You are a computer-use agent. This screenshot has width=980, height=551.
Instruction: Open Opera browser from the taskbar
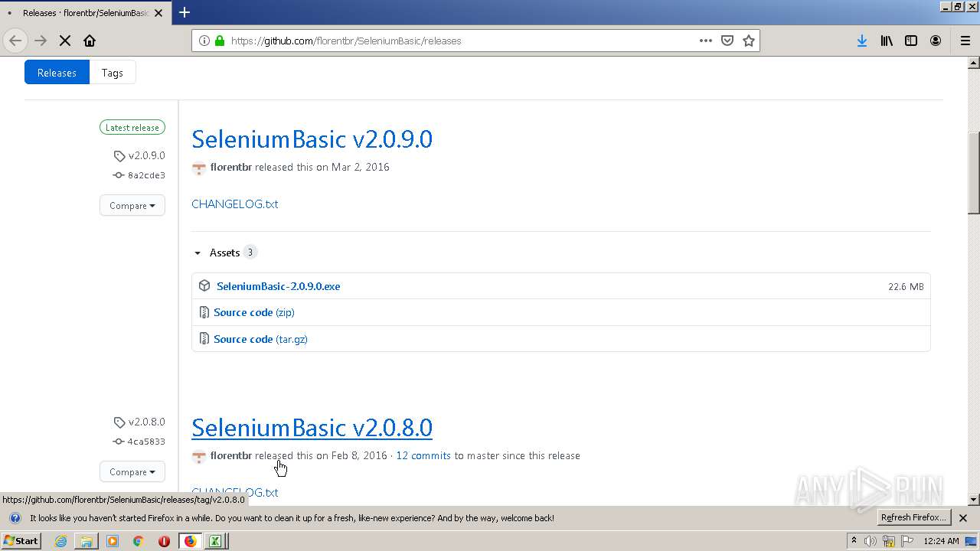click(x=164, y=541)
